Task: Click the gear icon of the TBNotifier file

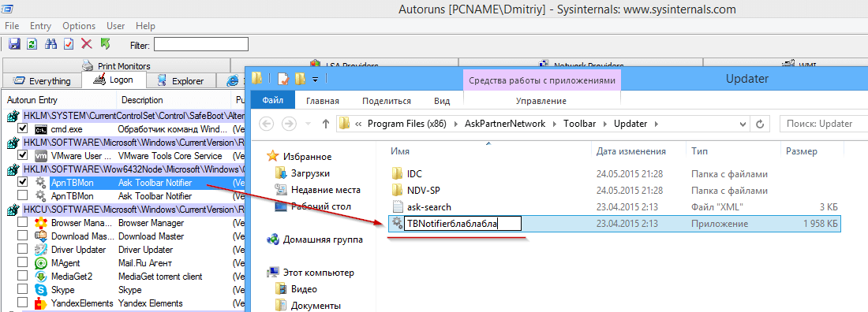Action: [x=397, y=223]
